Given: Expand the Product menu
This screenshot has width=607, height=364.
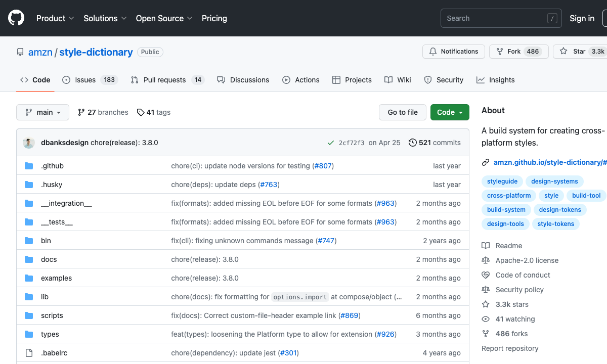Looking at the screenshot, I should pos(55,18).
